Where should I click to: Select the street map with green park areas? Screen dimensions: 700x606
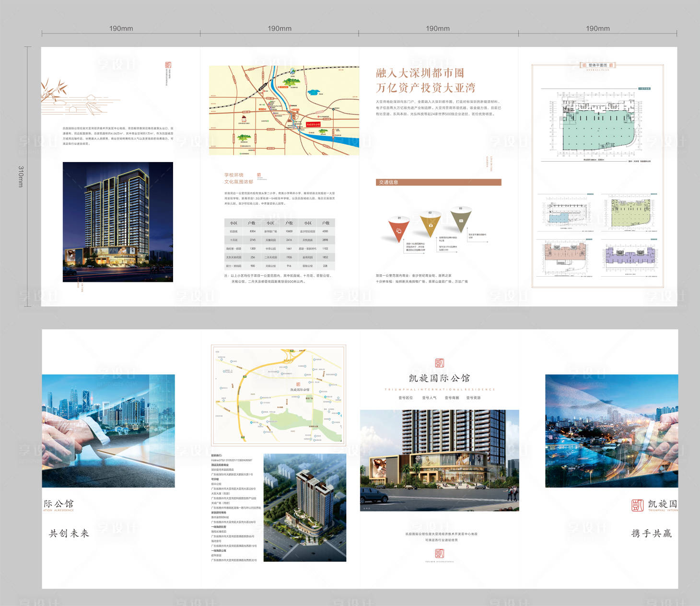click(279, 396)
